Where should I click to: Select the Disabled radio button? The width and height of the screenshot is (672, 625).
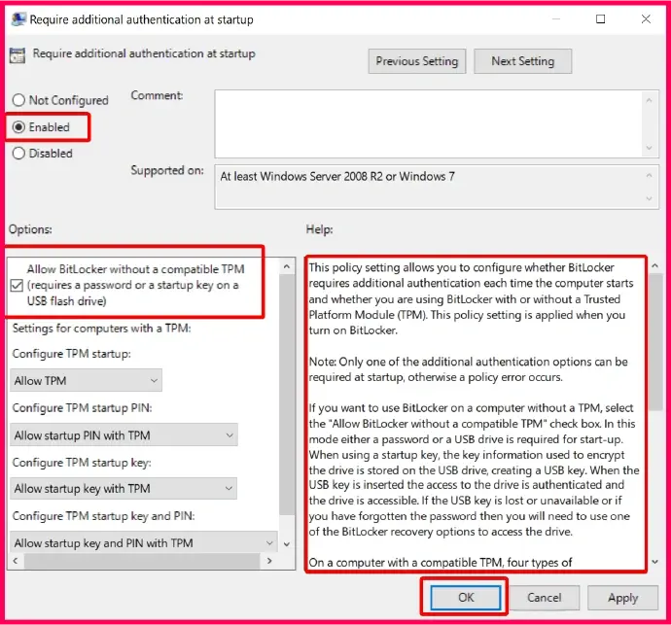(18, 154)
